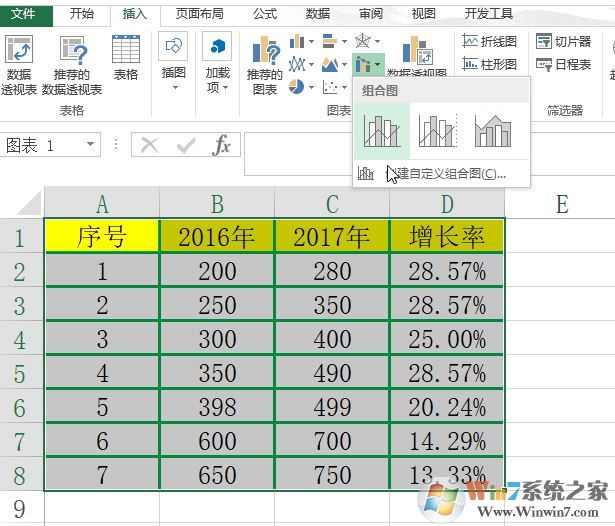Click the name box showing 图表 1
This screenshot has width=615, height=526.
click(44, 145)
